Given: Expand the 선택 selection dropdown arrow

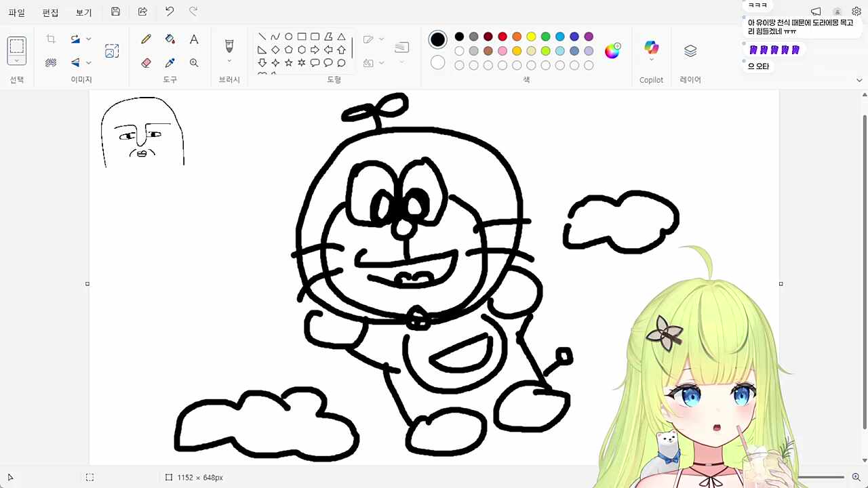Looking at the screenshot, I should (17, 61).
